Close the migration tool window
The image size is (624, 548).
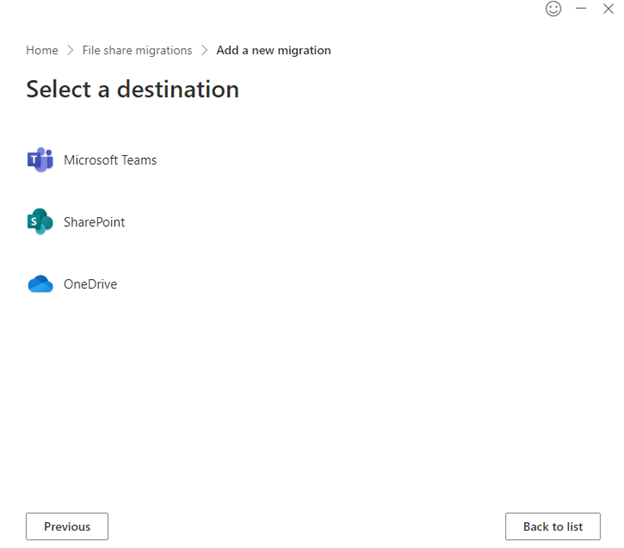click(x=608, y=9)
